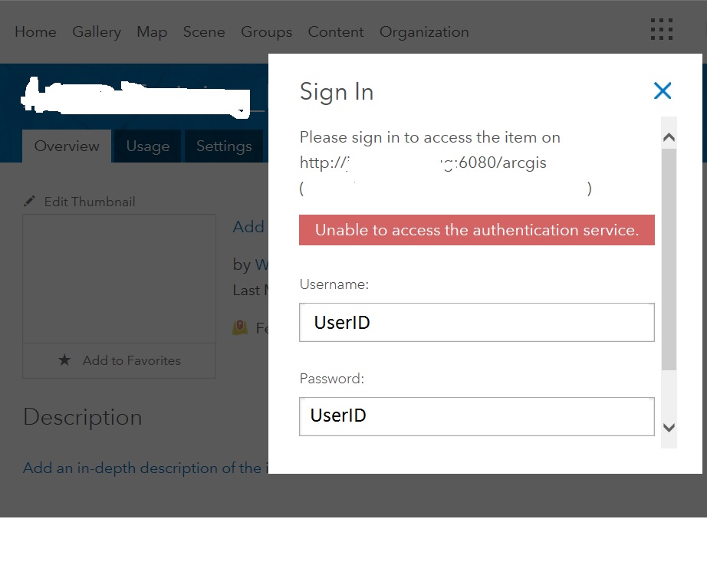This screenshot has height=588, width=707.
Task: Navigate to Scene
Action: tap(204, 31)
